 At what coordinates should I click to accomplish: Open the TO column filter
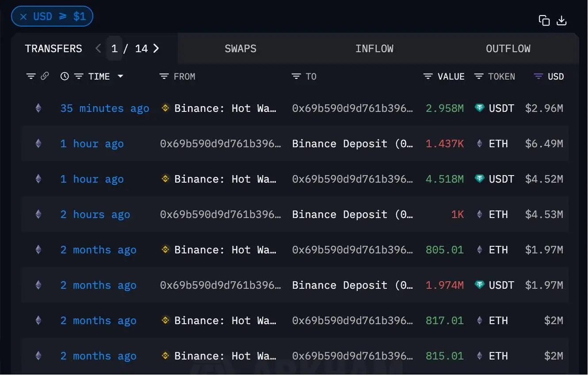tap(296, 77)
